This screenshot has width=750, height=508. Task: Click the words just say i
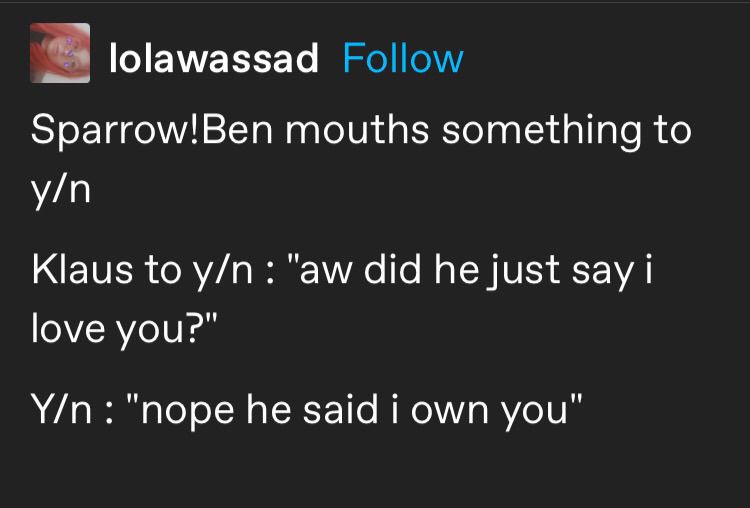pos(570,271)
